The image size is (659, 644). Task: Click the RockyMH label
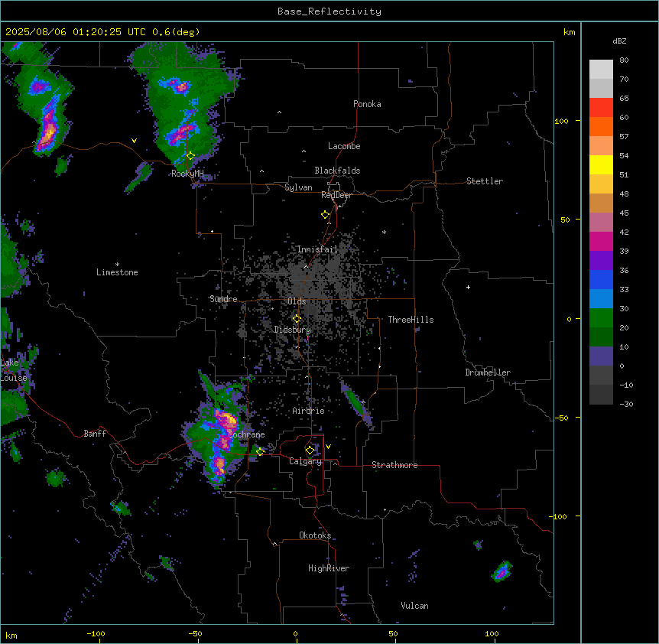(187, 174)
